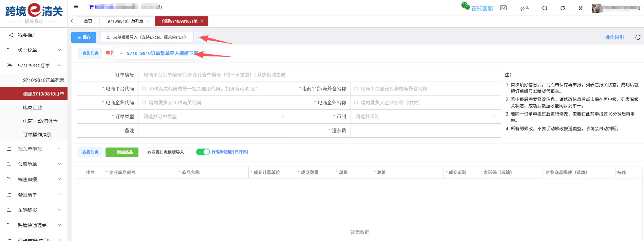Focus the 订单编号 input field
The image size is (644, 241).
point(319,75)
